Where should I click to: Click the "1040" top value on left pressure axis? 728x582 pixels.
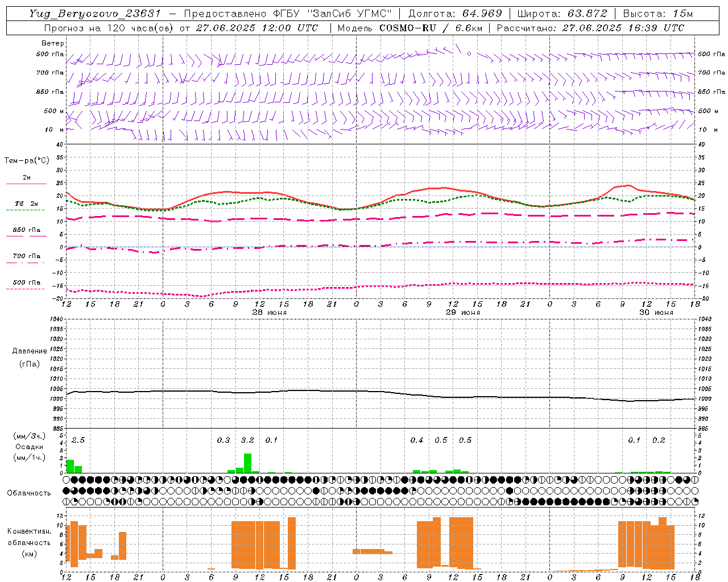(55, 319)
